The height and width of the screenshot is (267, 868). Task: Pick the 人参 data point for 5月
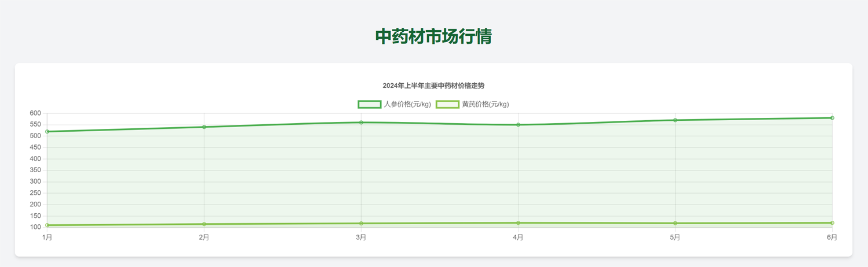[675, 120]
